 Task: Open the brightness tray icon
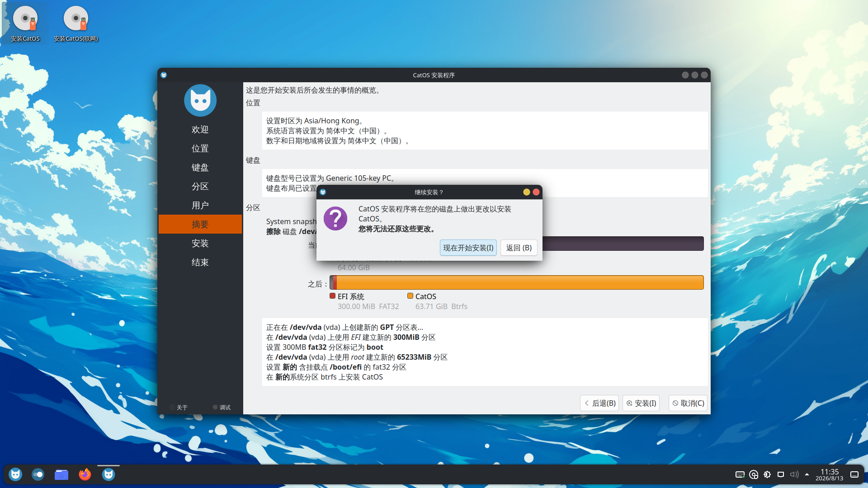[x=767, y=474]
